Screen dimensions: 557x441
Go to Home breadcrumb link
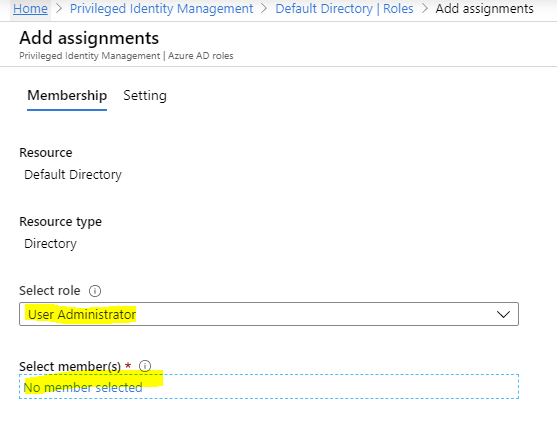(x=30, y=9)
